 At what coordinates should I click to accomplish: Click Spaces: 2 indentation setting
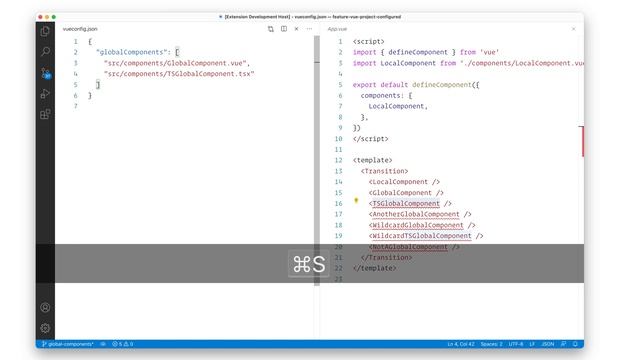click(491, 344)
